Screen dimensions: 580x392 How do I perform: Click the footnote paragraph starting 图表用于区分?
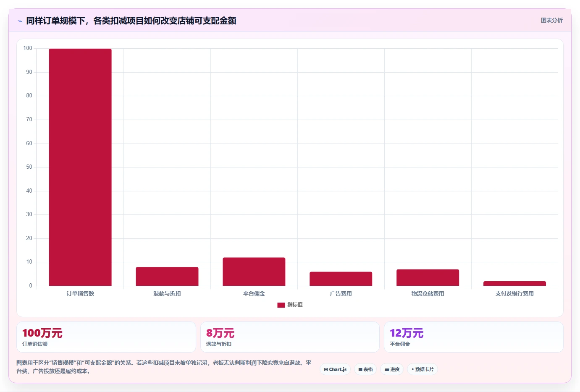[164, 367]
